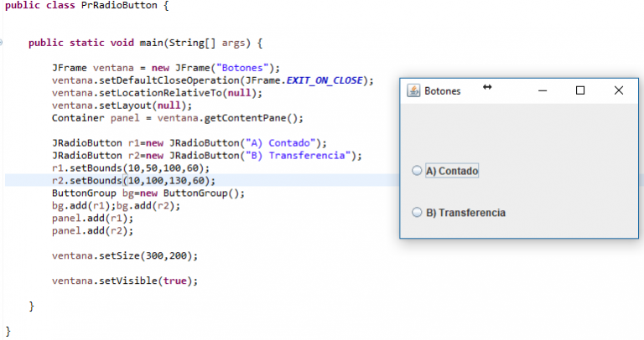Close the Botones window
Image resolution: width=644 pixels, height=340 pixels.
coord(619,90)
